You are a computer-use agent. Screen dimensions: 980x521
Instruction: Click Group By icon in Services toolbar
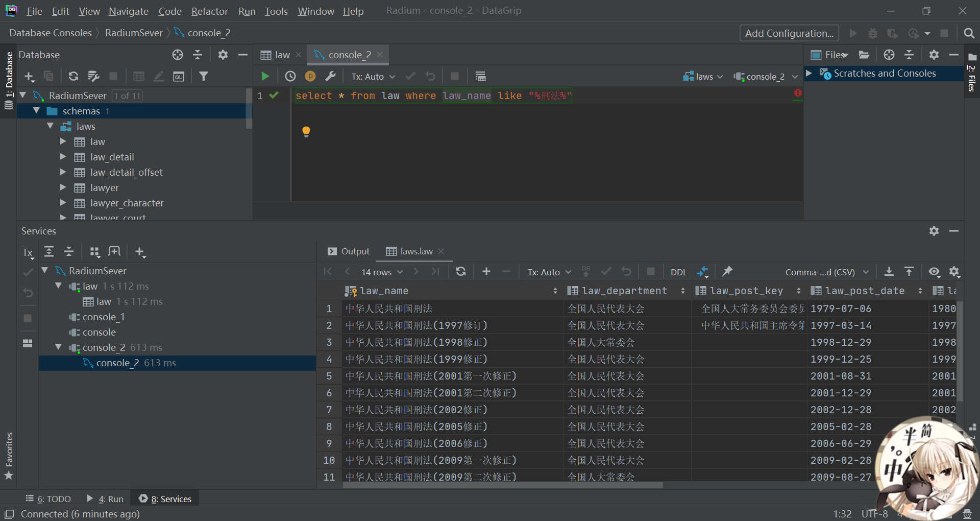click(94, 251)
